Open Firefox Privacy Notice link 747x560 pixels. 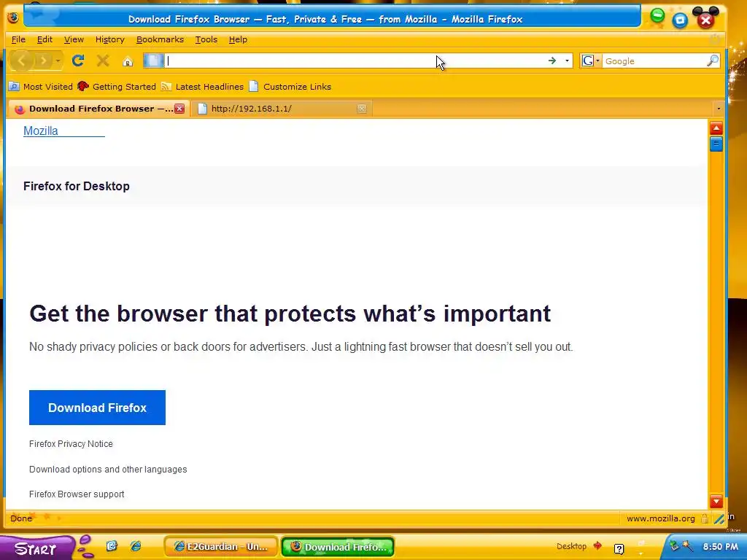click(71, 444)
